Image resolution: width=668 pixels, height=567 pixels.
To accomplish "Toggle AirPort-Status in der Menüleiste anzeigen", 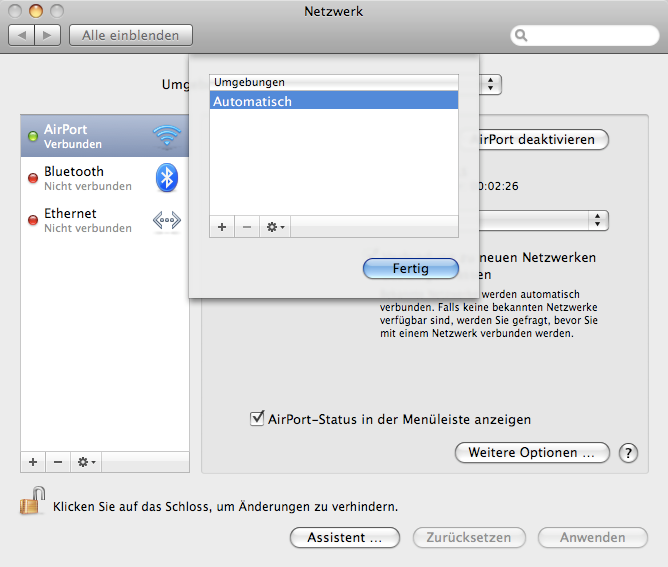I will coord(257,419).
